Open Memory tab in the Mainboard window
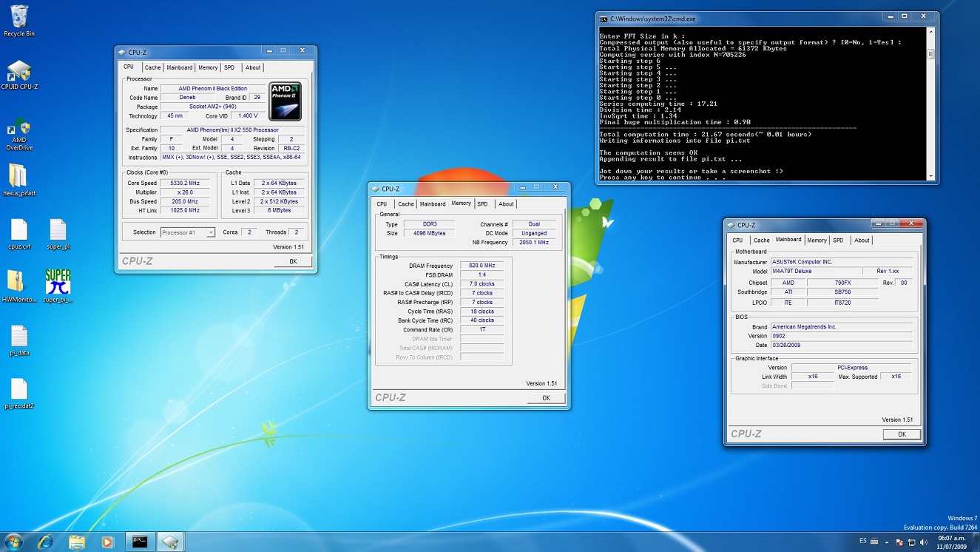980x552 pixels. [817, 240]
